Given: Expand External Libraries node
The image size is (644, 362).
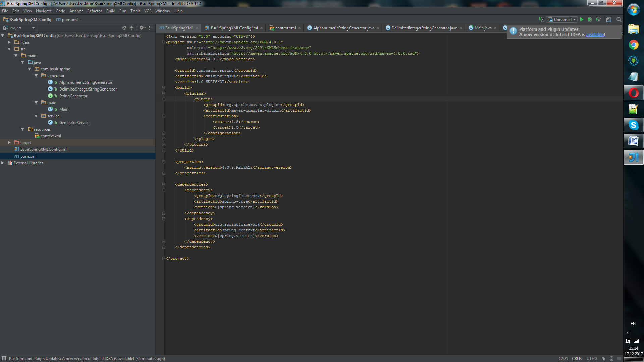Looking at the screenshot, I should pos(3,163).
